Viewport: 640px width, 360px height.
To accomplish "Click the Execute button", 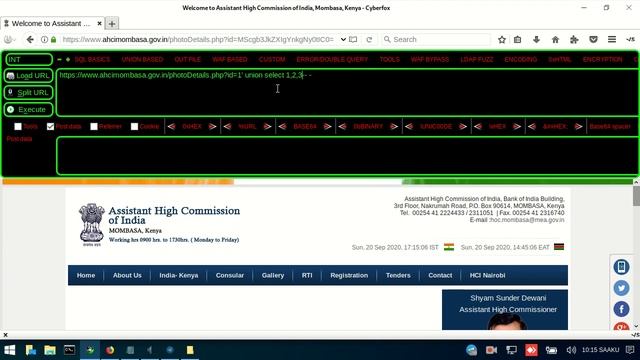I will [28, 109].
